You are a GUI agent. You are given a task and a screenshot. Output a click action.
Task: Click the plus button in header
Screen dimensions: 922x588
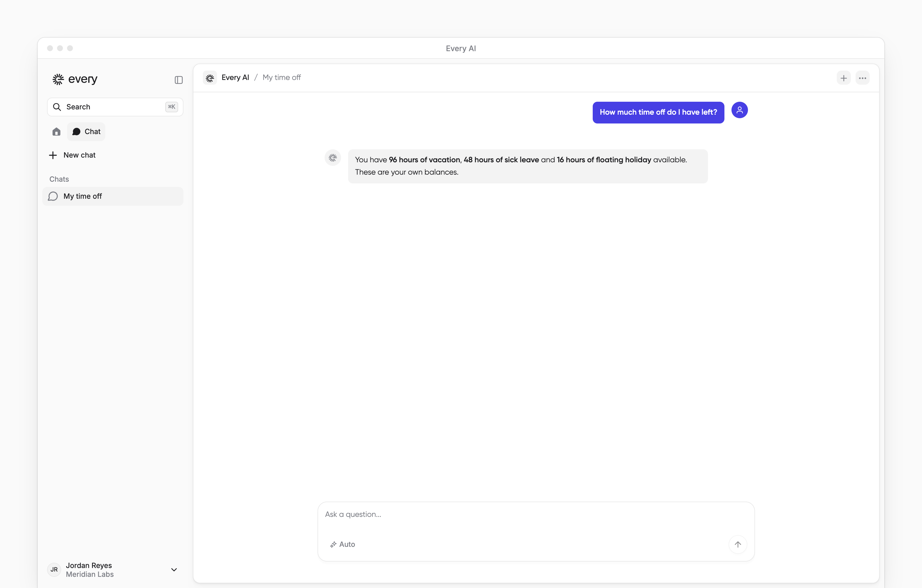844,78
